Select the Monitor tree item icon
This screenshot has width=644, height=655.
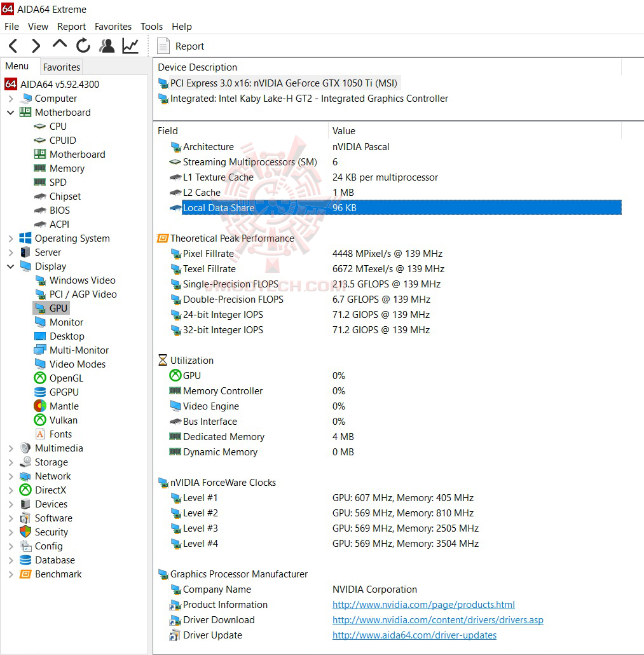[40, 322]
